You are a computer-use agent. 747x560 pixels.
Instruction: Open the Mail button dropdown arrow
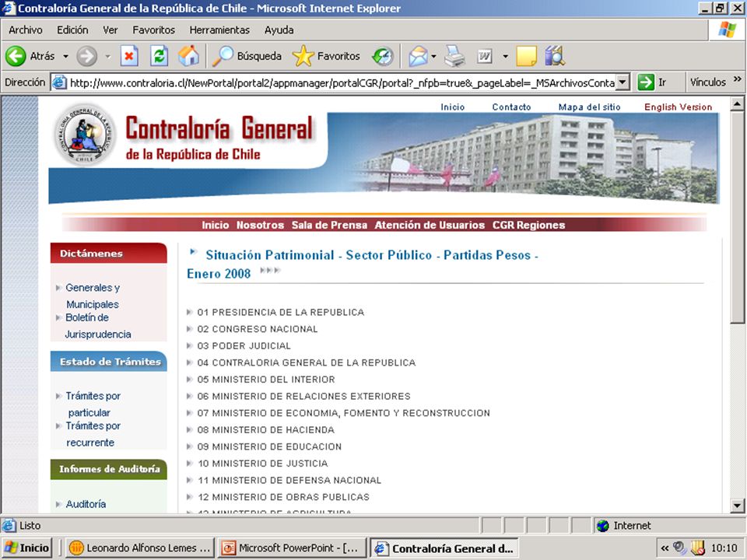pyautogui.click(x=433, y=56)
